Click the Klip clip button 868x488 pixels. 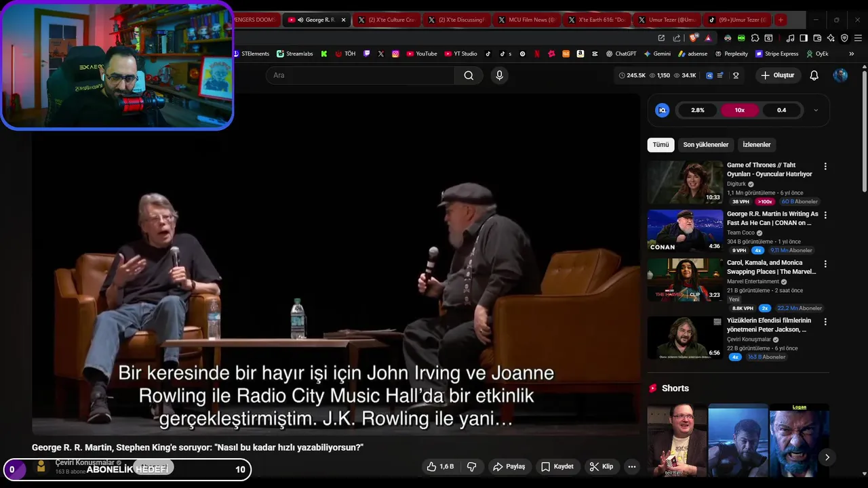pos(601,466)
